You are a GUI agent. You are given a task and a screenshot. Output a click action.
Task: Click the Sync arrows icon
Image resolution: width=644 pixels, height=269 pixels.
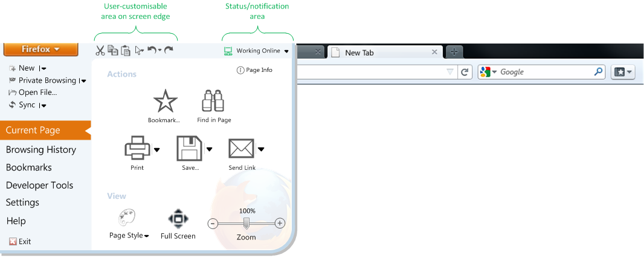click(12, 105)
